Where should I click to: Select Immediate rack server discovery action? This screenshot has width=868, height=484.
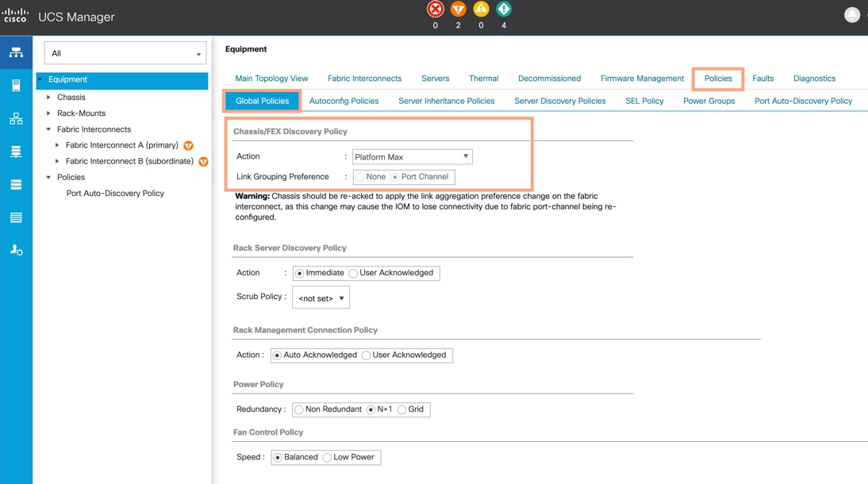tap(299, 273)
